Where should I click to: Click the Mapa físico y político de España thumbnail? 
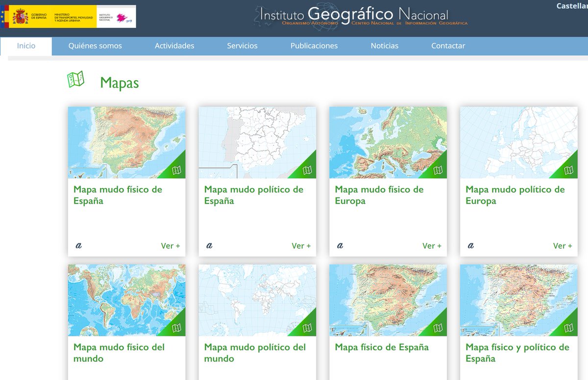(x=519, y=300)
